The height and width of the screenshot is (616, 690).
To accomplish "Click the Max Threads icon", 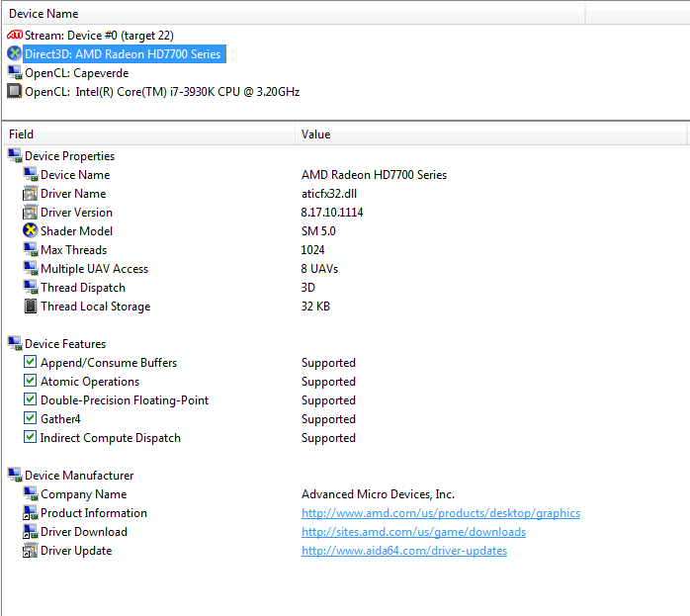I will pos(31,249).
